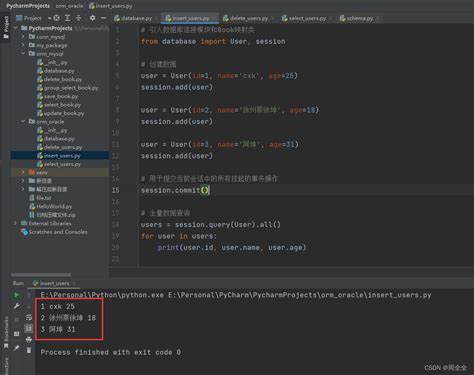The image size is (474, 375).
Task: Rerun insert_users with green play icon
Action: (x=16, y=295)
